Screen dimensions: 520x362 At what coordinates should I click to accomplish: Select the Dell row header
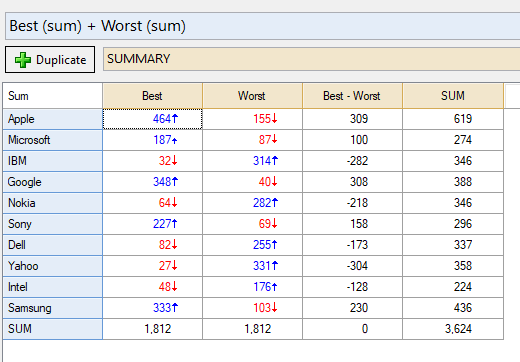pos(53,245)
